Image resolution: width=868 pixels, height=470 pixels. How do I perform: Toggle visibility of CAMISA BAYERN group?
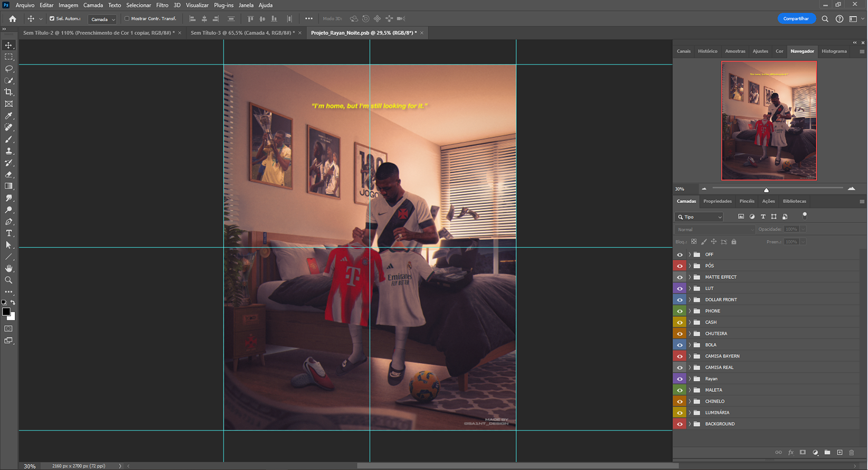[679, 356]
